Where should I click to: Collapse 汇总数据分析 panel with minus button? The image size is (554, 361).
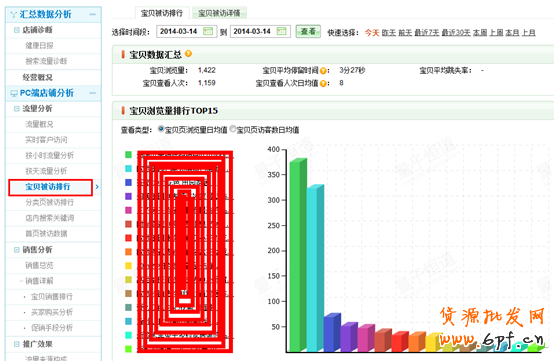click(93, 14)
